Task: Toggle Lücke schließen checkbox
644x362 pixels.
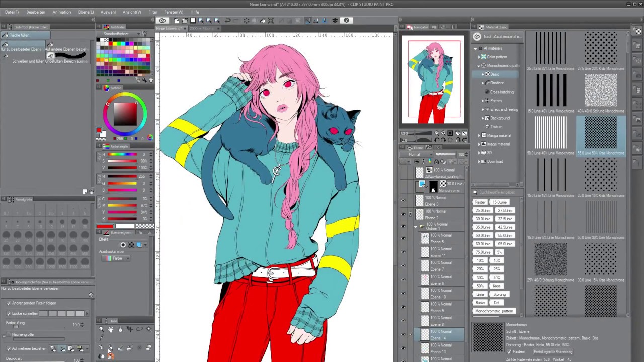Action: [9, 313]
